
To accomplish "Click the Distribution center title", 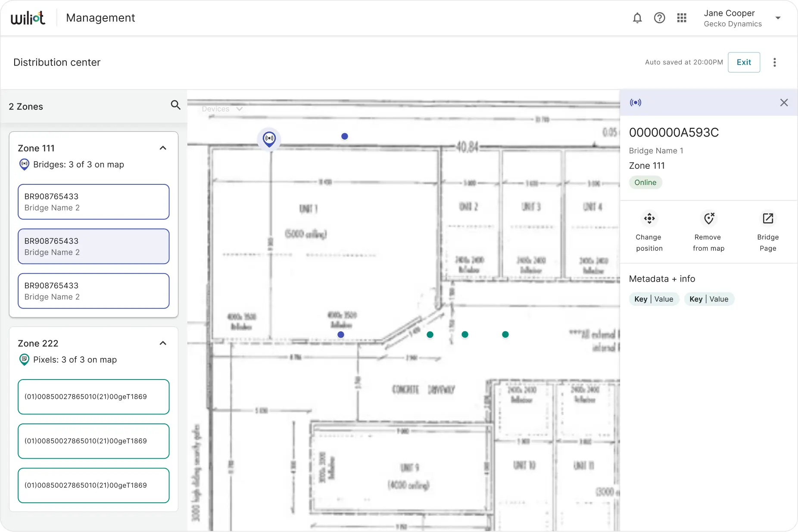I will 57,62.
